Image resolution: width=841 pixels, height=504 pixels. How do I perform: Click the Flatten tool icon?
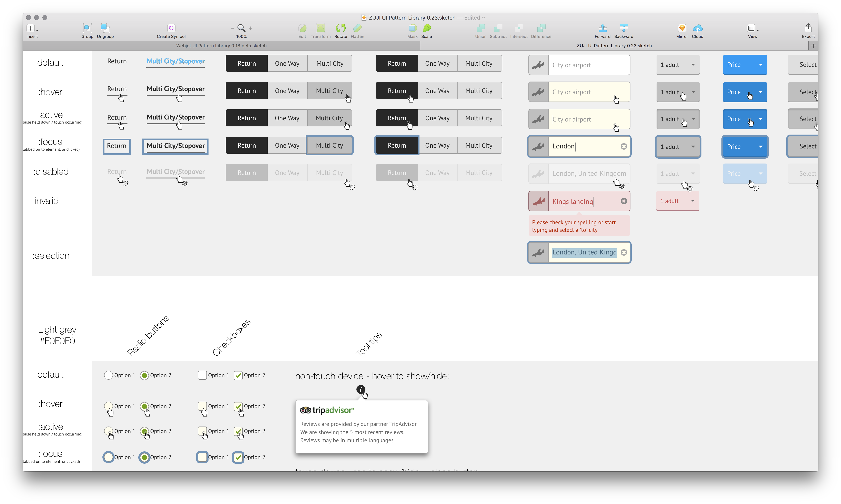coord(357,28)
